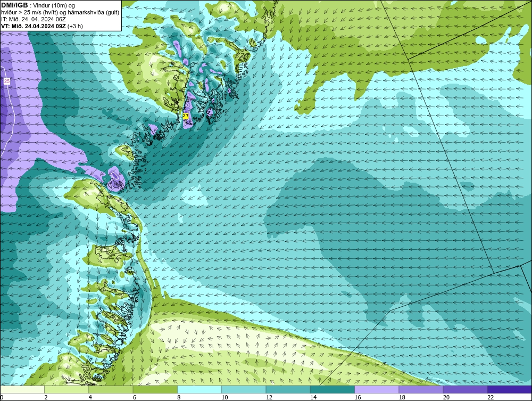This screenshot has height=401, width=532.
Task: Click the '0' legend scale number
Action: [x=2, y=398]
